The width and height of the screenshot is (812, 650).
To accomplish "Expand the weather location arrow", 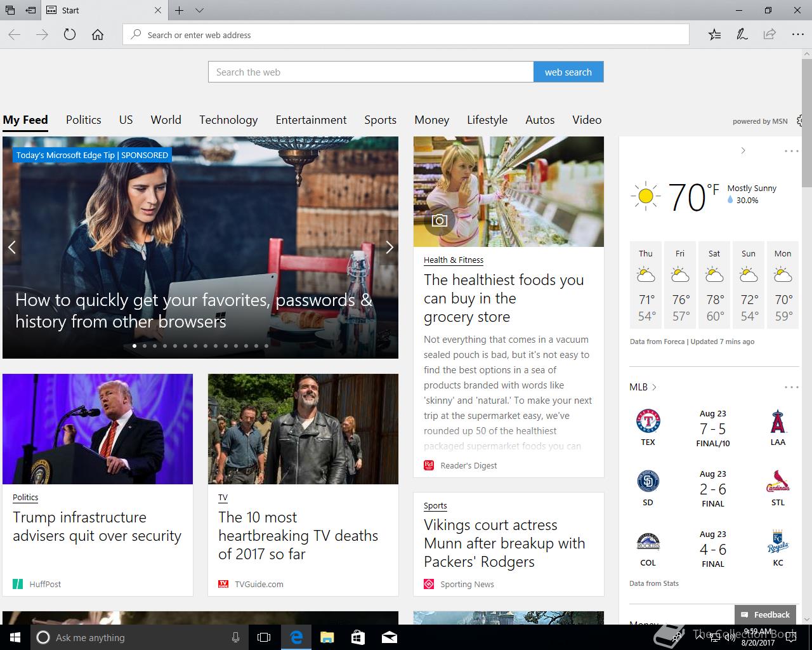I will pyautogui.click(x=743, y=150).
